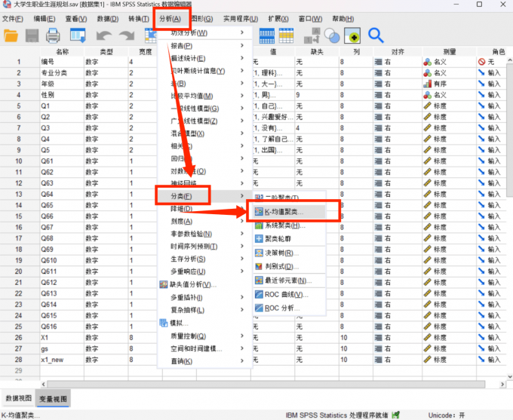Click the icon beside 缺失值分析(V)
This screenshot has width=513, height=420.
tap(164, 284)
